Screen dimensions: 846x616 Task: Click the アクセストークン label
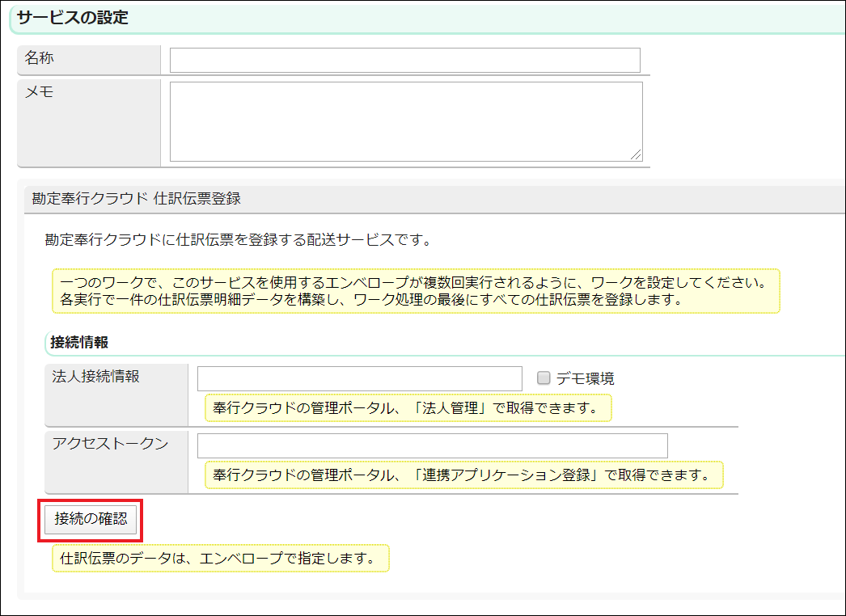coord(110,443)
